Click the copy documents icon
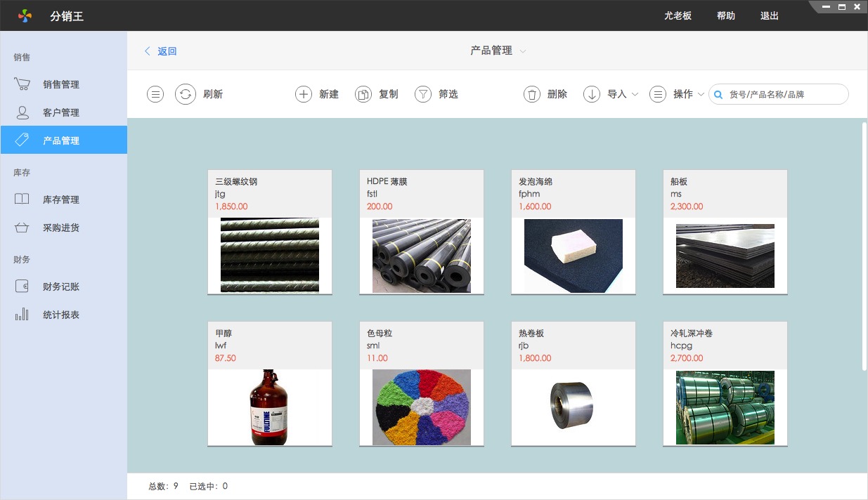This screenshot has height=500, width=868. point(363,94)
